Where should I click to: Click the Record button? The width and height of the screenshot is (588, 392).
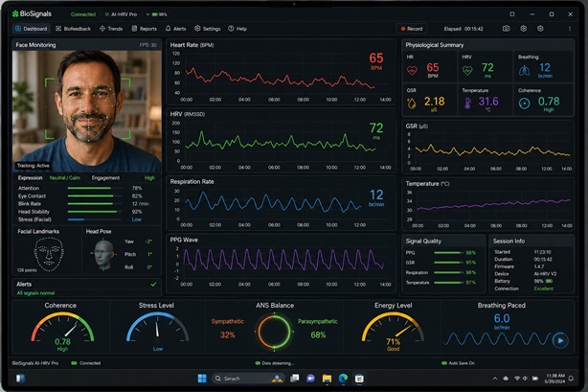pos(412,29)
